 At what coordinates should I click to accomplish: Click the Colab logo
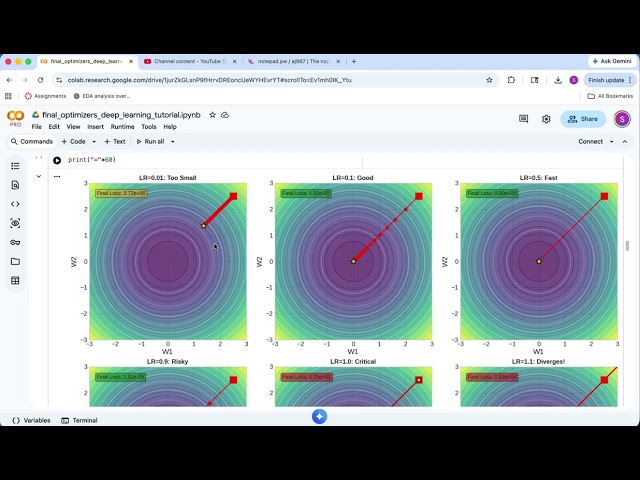[16, 118]
